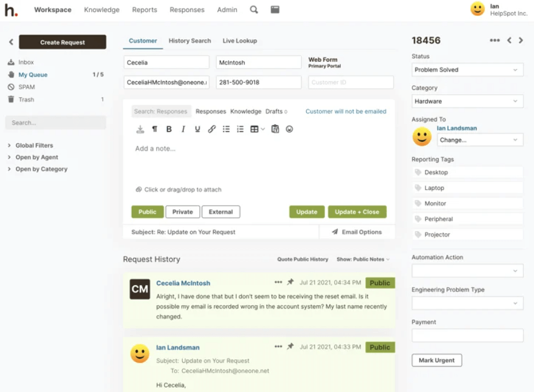Click the My Queue hand icon

click(x=11, y=75)
